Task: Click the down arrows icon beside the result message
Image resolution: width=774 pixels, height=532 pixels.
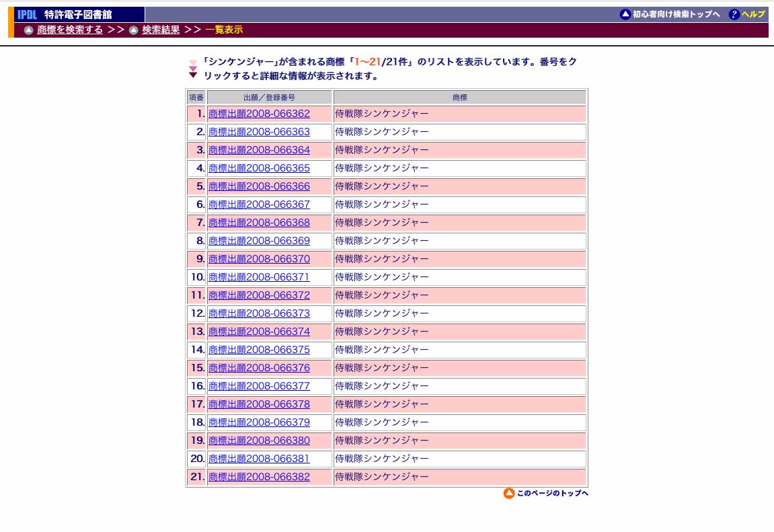Action: (x=193, y=69)
